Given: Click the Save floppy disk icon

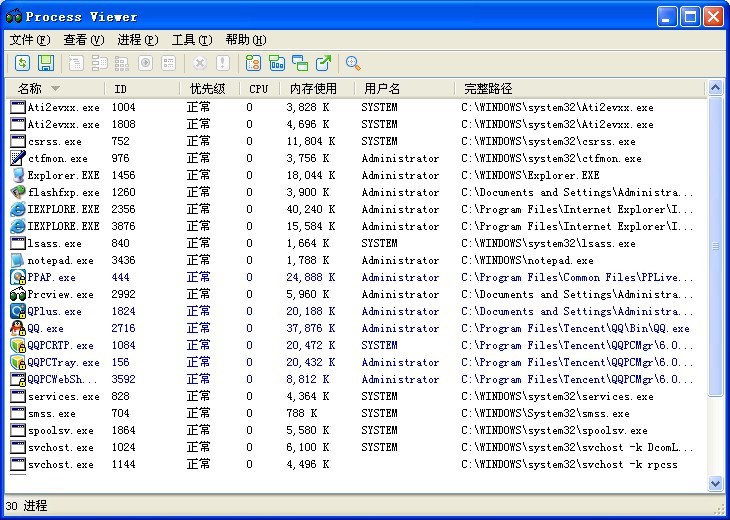Looking at the screenshot, I should click(x=45, y=63).
